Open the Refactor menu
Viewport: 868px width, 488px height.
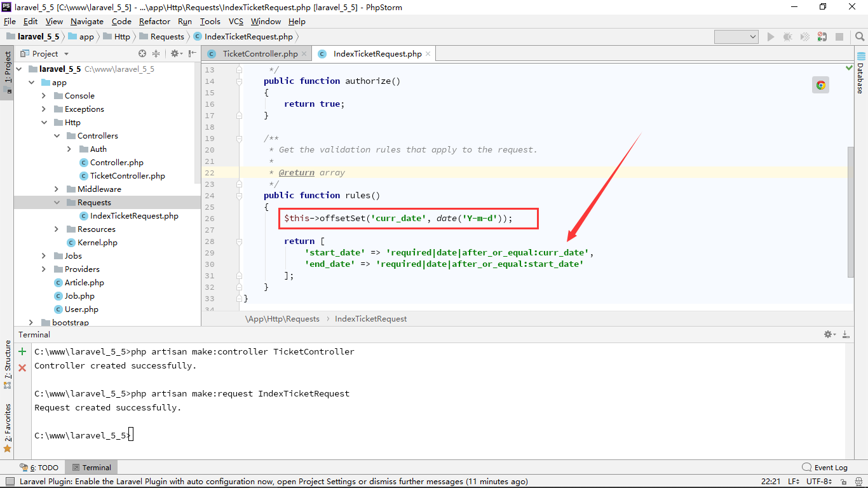(x=154, y=21)
